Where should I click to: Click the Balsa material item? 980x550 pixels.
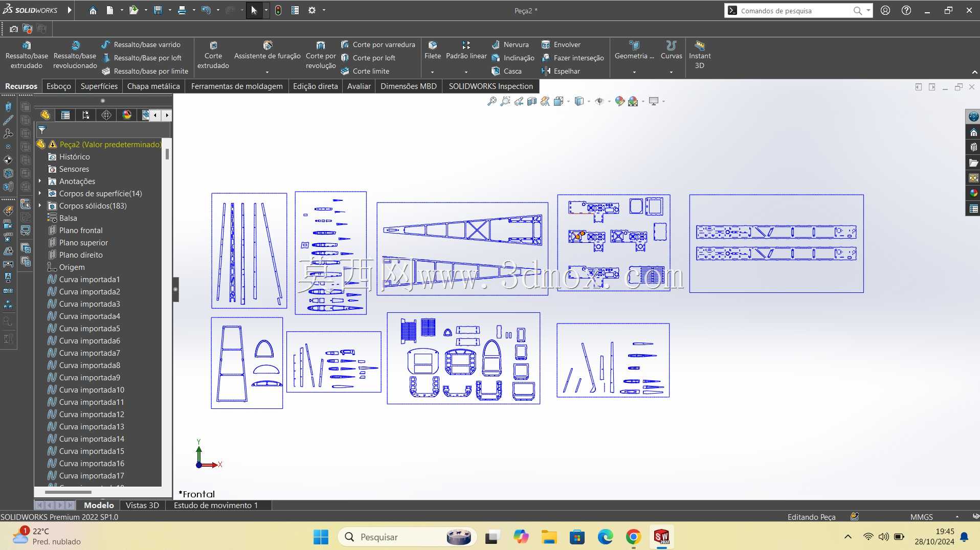(x=68, y=218)
